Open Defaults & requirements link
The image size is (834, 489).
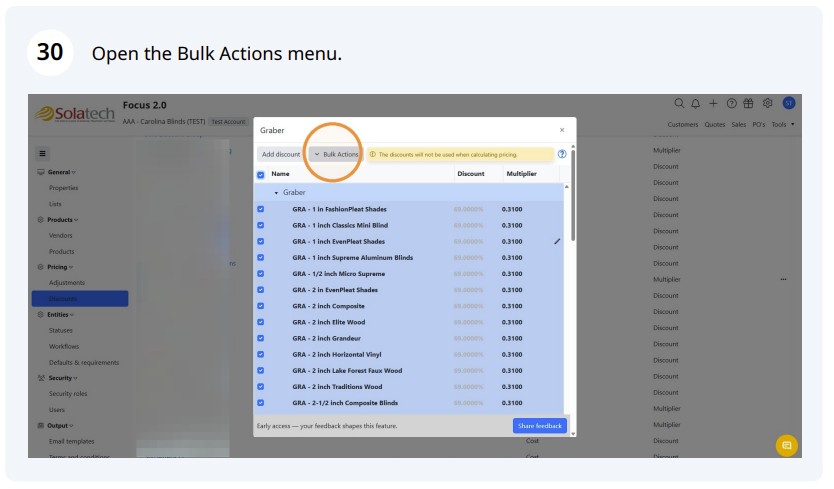coord(84,362)
